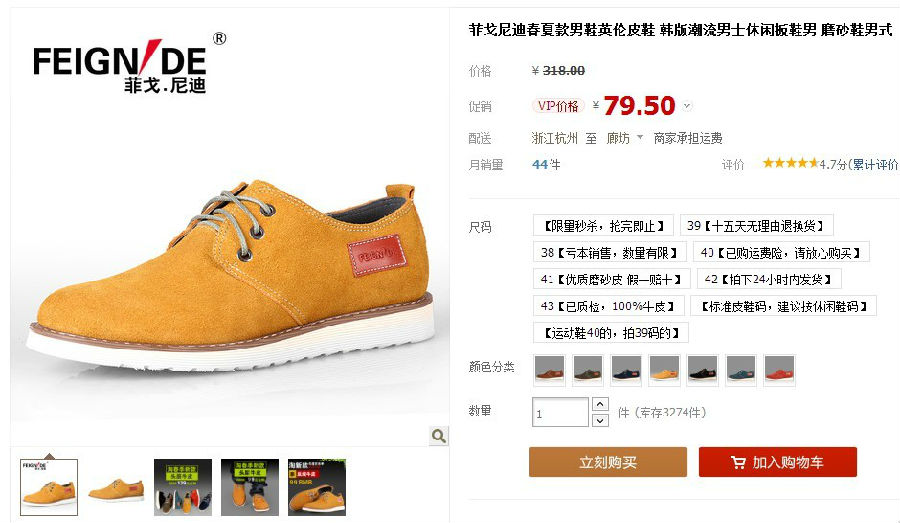
Task: Select the red shoe color swatch
Action: click(779, 370)
